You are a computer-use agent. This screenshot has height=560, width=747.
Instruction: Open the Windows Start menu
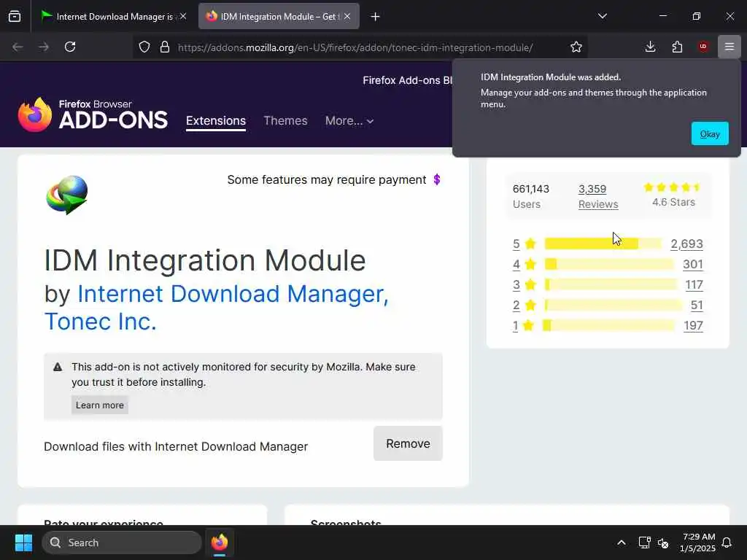point(23,542)
